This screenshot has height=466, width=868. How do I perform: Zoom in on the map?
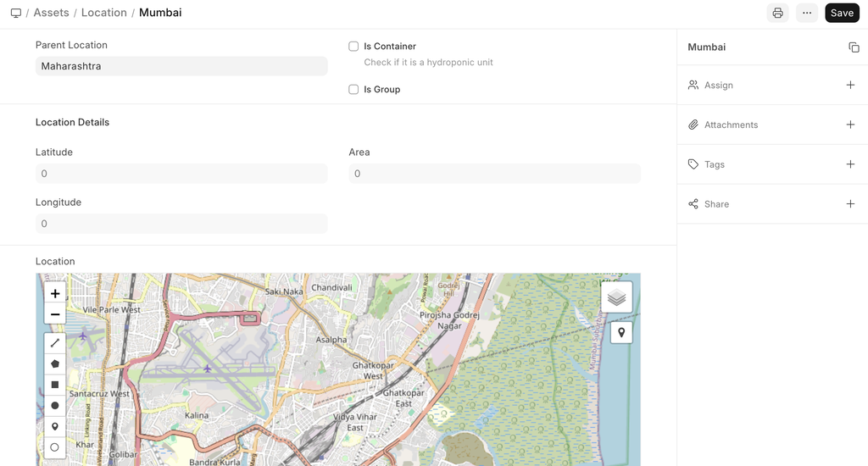(x=55, y=294)
